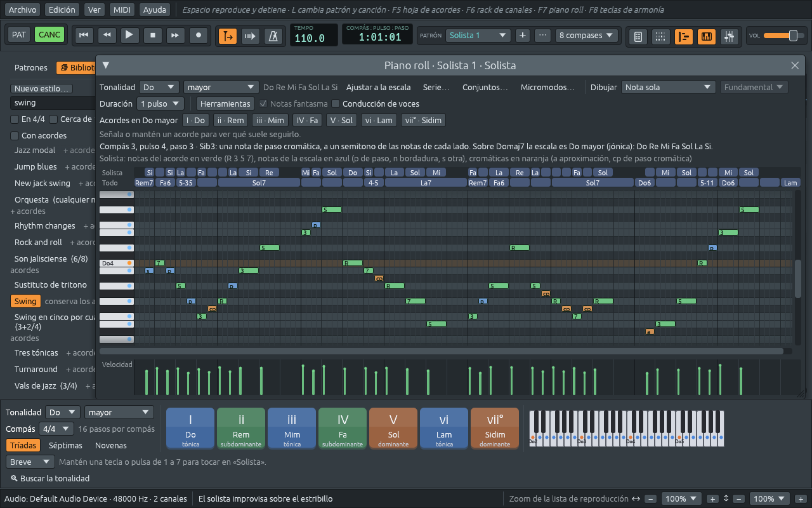Click the style search field containing swing
The width and height of the screenshot is (812, 508).
53,103
